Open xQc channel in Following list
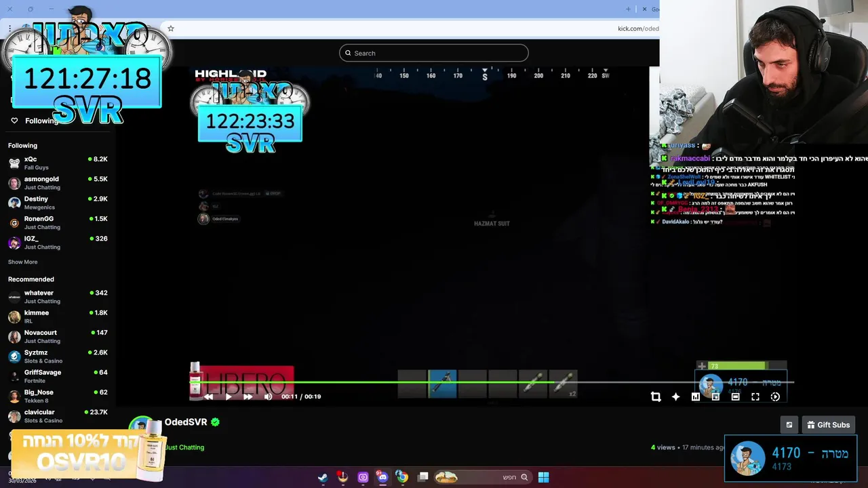This screenshot has width=868, height=488. coord(58,163)
